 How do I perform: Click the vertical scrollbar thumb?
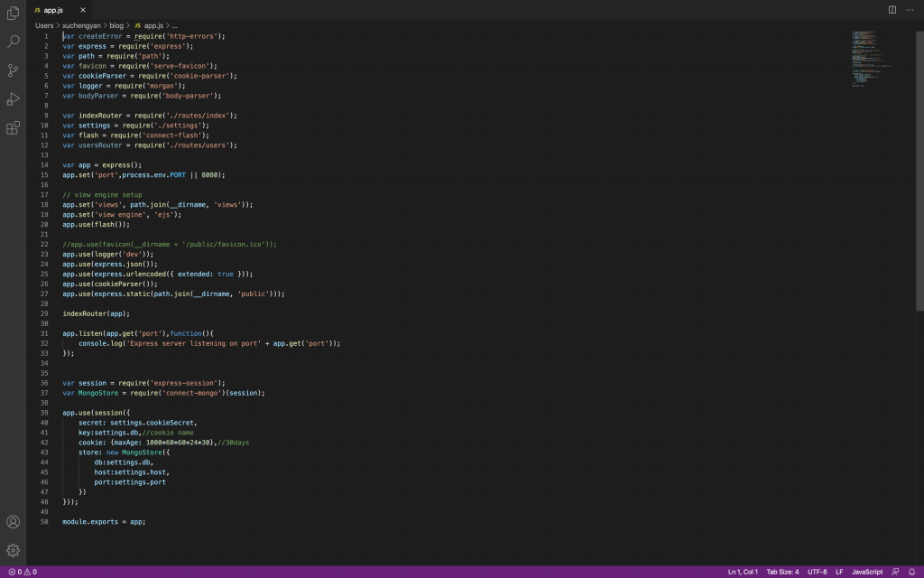pyautogui.click(x=919, y=171)
